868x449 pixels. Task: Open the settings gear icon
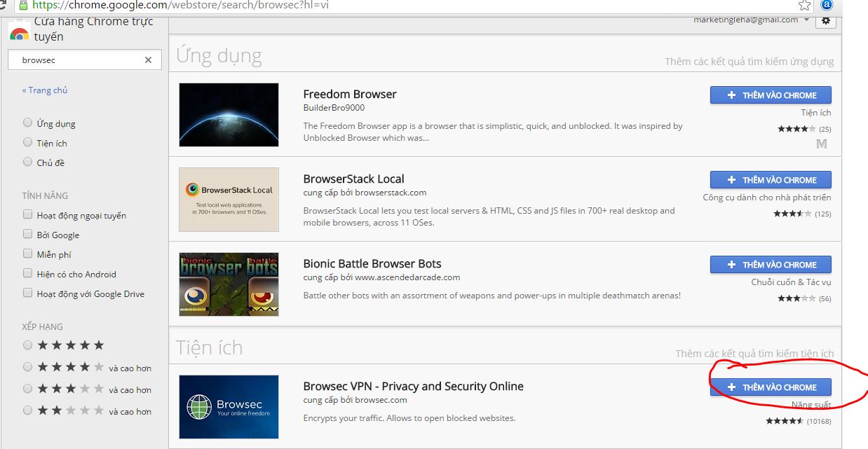coord(825,20)
